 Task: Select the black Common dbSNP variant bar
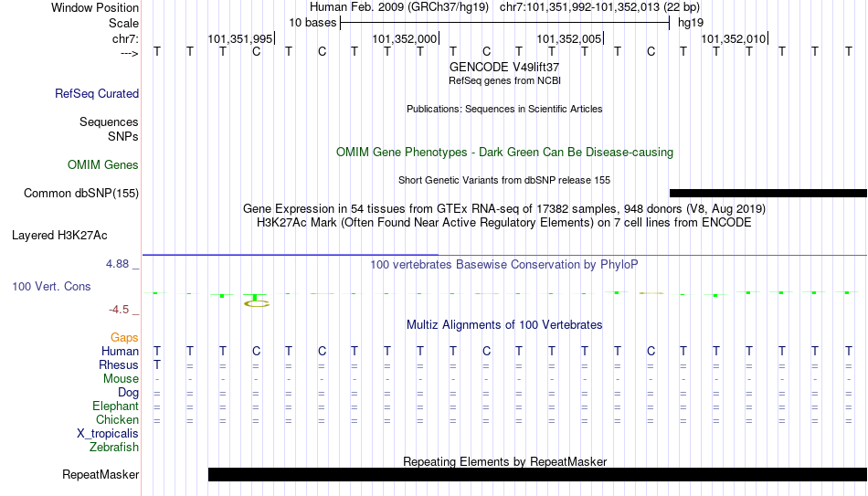click(768, 194)
